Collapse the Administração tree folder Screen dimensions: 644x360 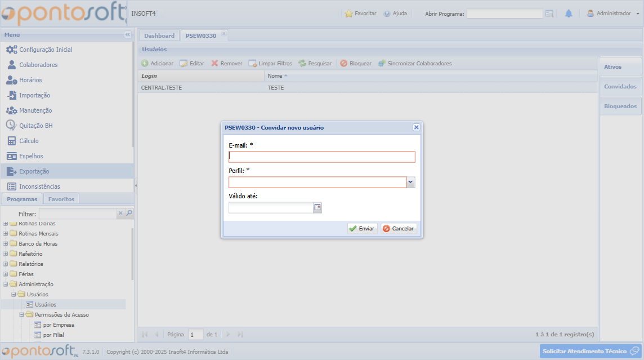[x=6, y=285]
